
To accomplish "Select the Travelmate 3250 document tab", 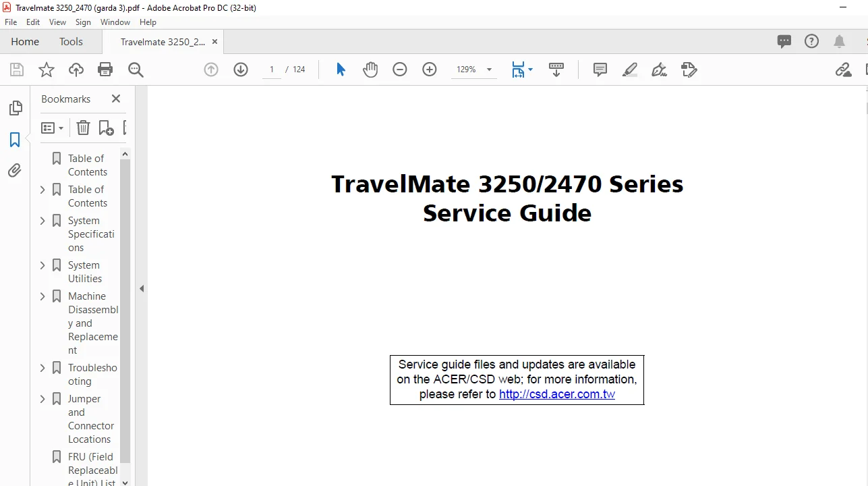I will tap(163, 41).
